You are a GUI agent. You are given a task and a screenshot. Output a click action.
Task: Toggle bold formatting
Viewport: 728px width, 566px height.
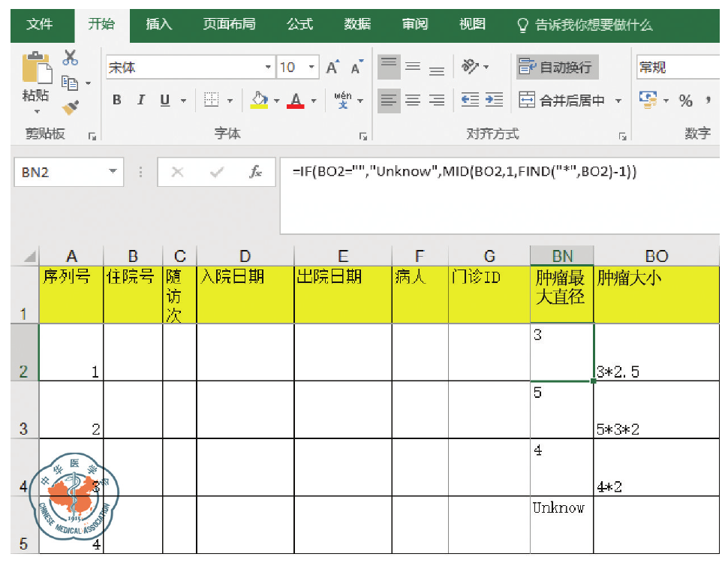coord(117,101)
